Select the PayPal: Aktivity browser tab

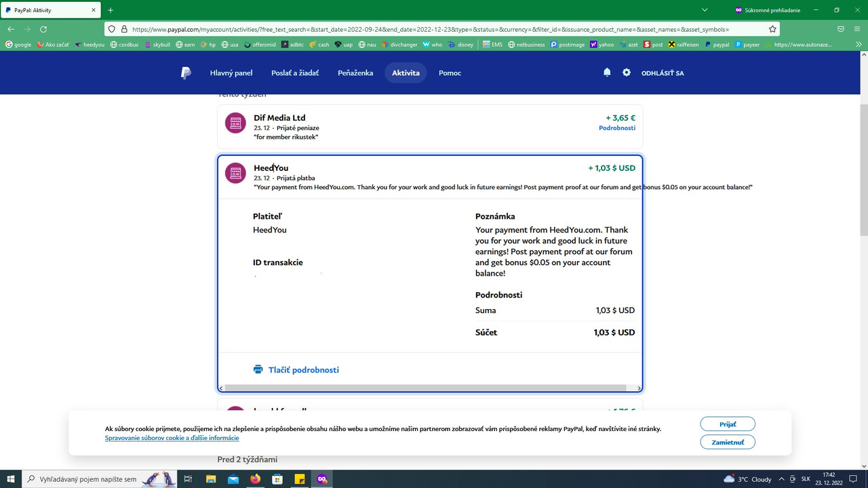tap(50, 10)
